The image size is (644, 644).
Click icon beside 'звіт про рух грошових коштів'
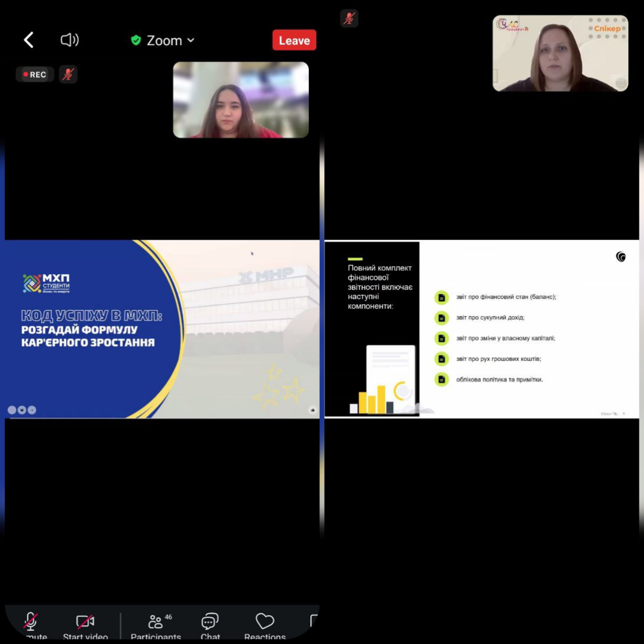(441, 359)
